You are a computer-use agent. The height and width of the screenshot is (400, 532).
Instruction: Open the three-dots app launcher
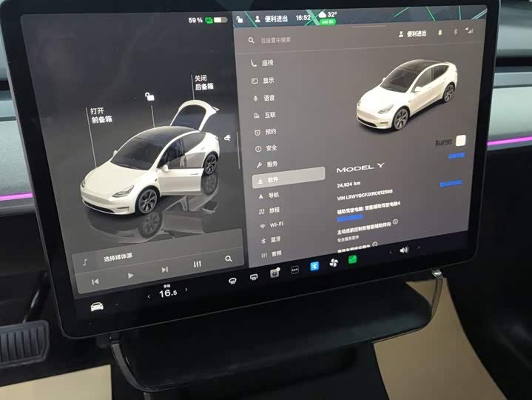click(294, 270)
